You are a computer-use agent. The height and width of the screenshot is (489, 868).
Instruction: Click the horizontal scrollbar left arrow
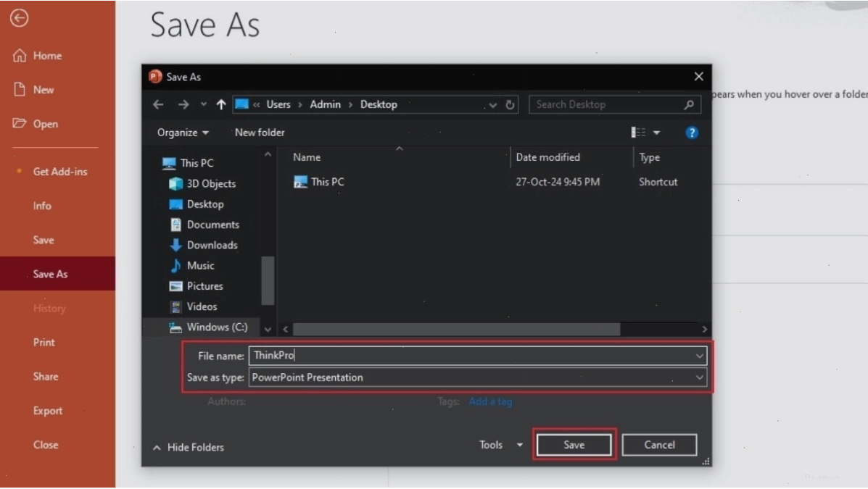tap(286, 330)
